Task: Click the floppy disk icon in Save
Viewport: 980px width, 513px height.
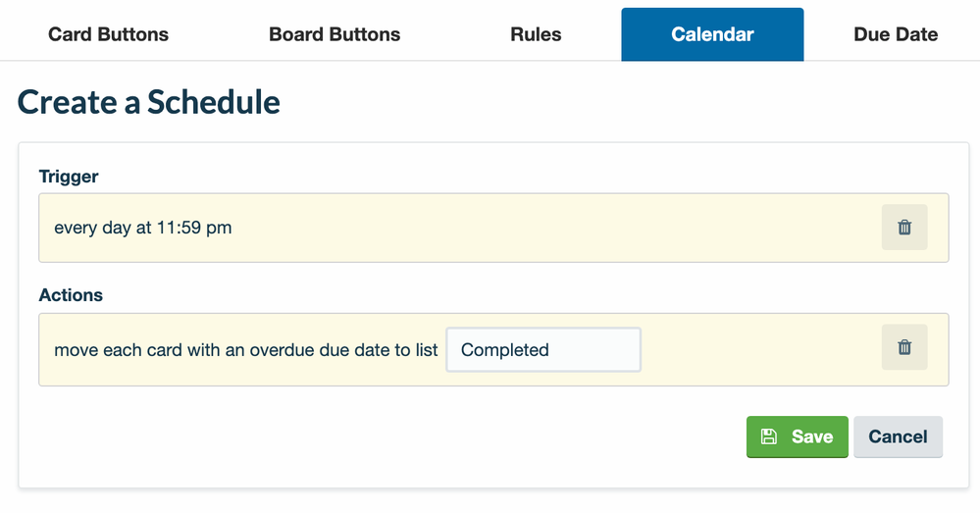Action: [769, 436]
